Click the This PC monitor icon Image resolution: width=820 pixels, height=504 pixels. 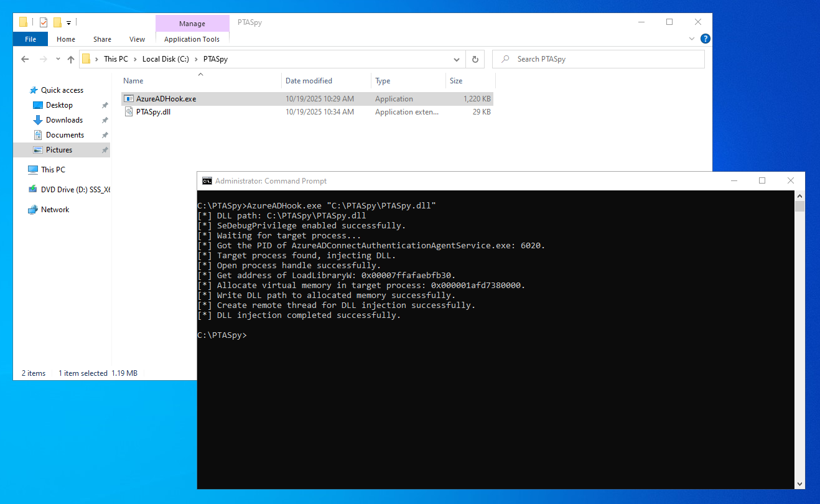tap(33, 170)
